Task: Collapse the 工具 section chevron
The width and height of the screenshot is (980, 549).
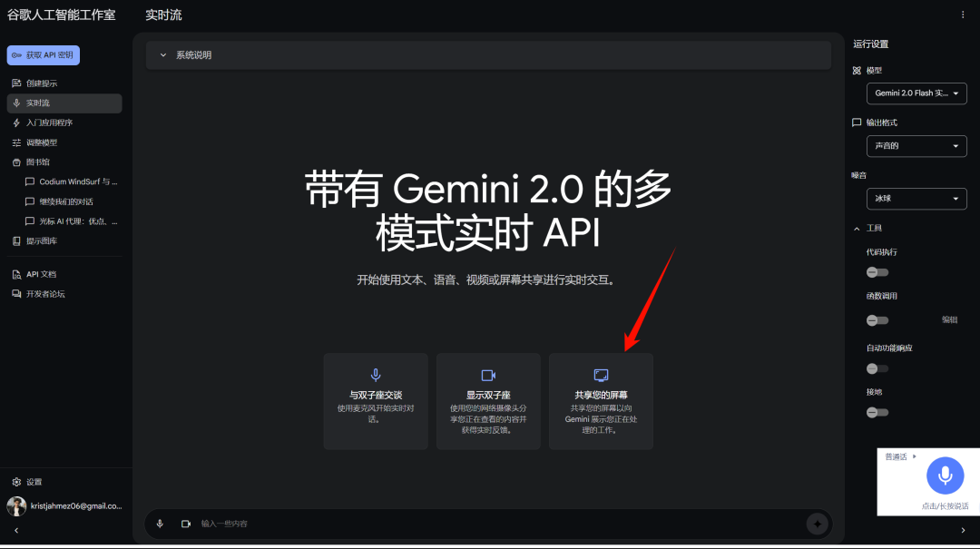Action: pyautogui.click(x=857, y=229)
